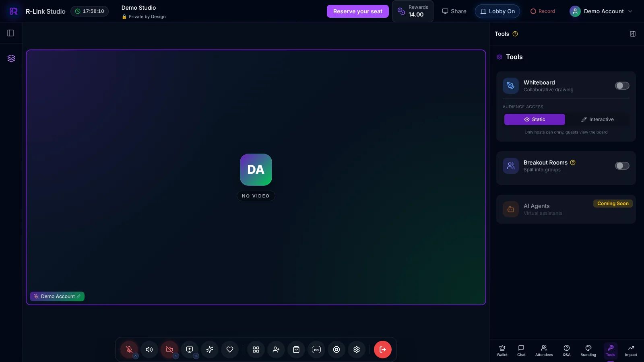The width and height of the screenshot is (644, 362).
Task: Click the help icon next to Tools header
Action: click(x=515, y=34)
